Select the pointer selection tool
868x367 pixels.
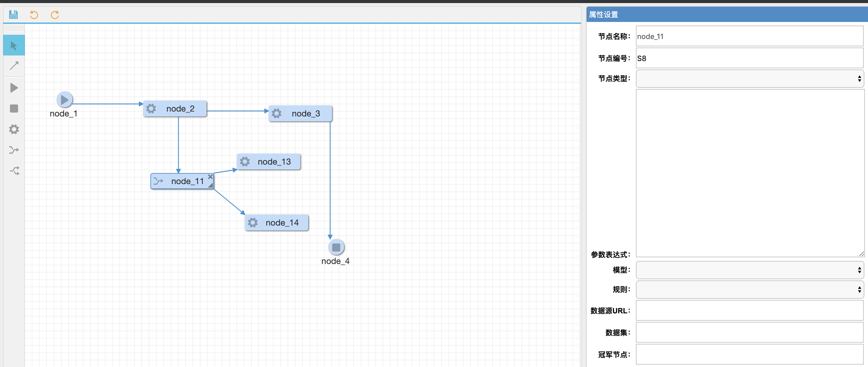tap(14, 45)
